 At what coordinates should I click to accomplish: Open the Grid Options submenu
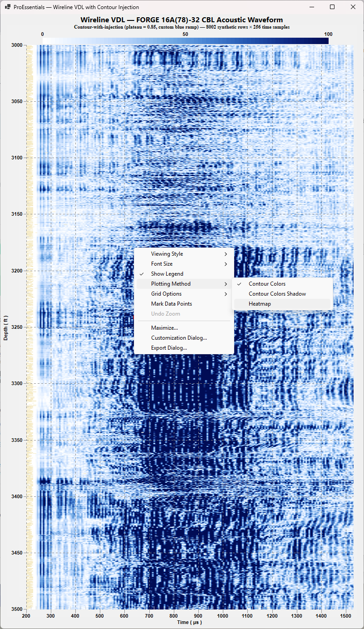coord(184,294)
